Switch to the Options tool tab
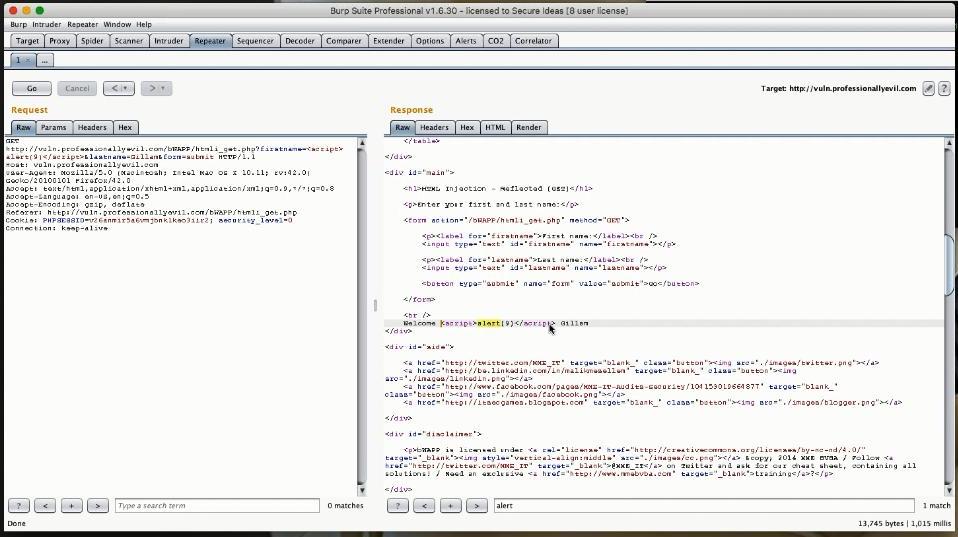This screenshot has width=958, height=537. (x=430, y=41)
